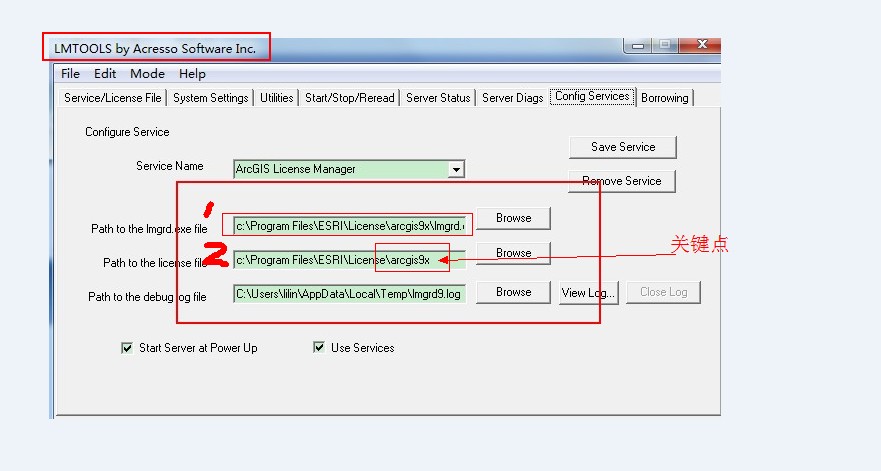
Task: Minimize the LMTOOLS window
Action: click(x=638, y=45)
